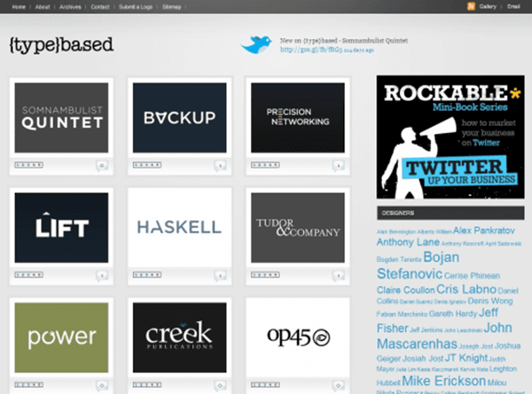Rate the Tudor & Company logo
532x394 pixels.
pos(265,275)
